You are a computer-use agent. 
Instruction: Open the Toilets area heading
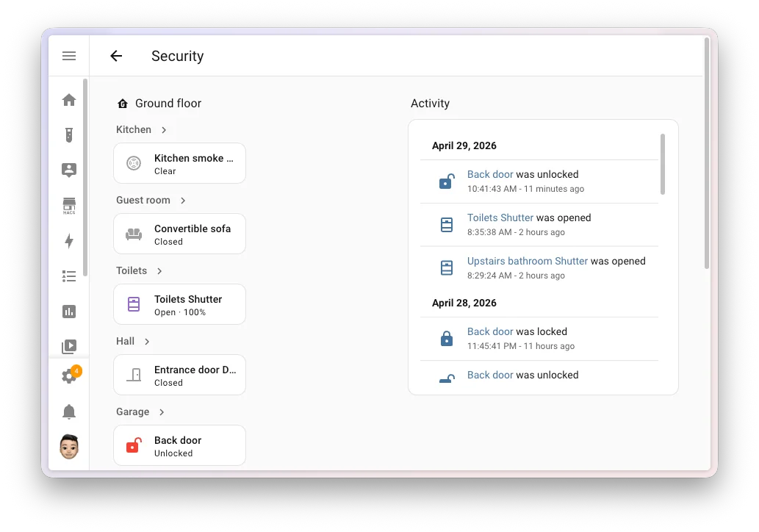tap(132, 270)
